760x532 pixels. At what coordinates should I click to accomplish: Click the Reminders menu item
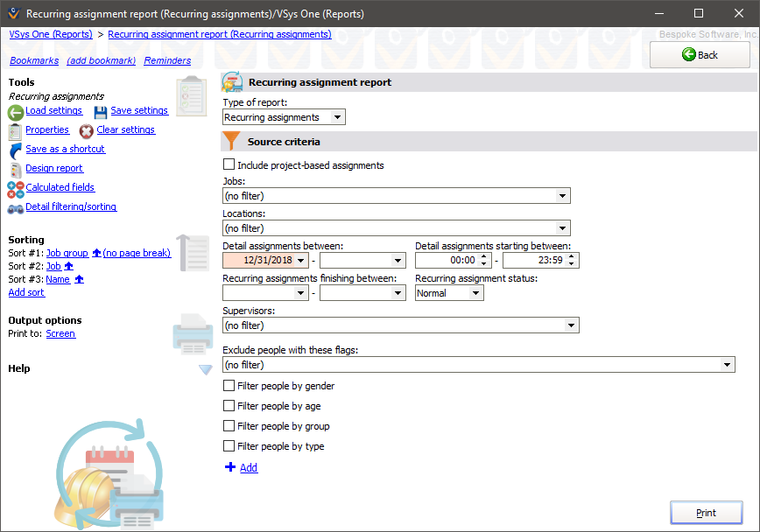pyautogui.click(x=166, y=60)
